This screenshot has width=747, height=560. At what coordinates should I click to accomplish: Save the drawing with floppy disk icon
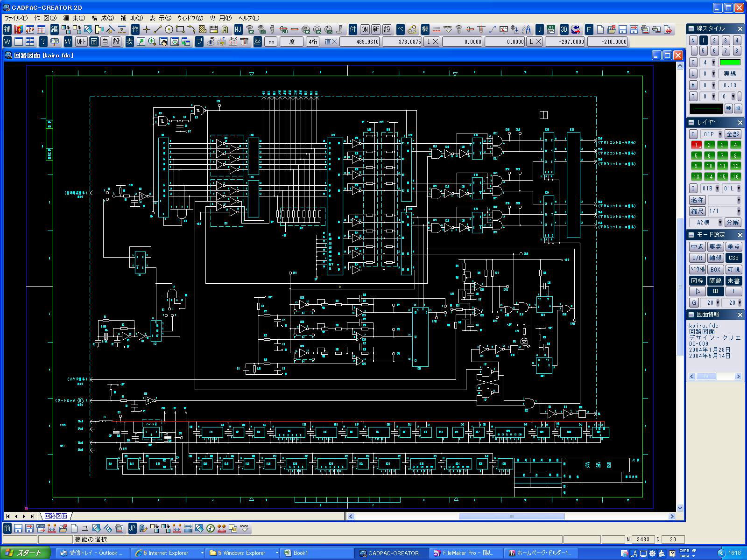(623, 29)
